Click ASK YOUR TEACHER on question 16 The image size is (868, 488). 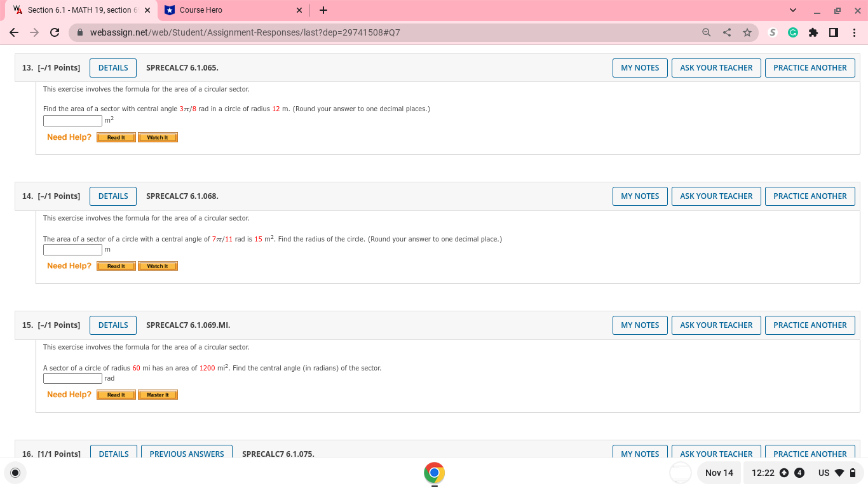[x=716, y=452]
